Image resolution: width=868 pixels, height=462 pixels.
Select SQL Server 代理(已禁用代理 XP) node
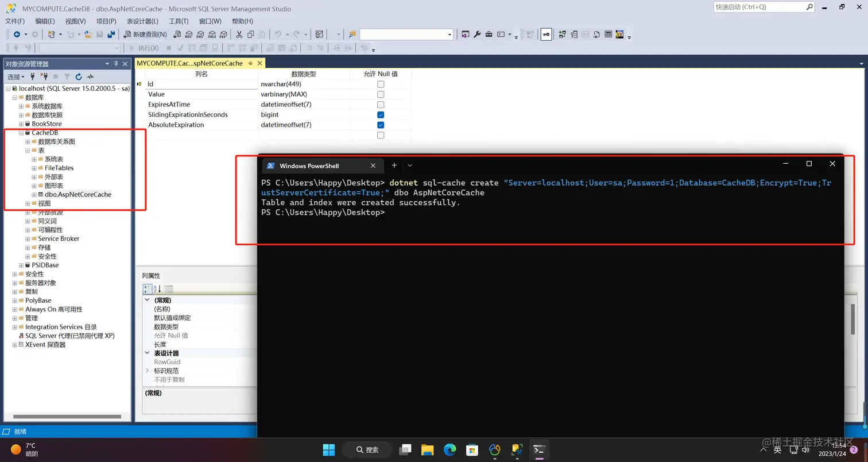point(70,336)
